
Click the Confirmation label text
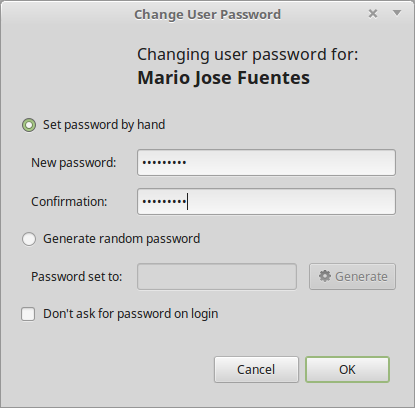[x=69, y=202]
